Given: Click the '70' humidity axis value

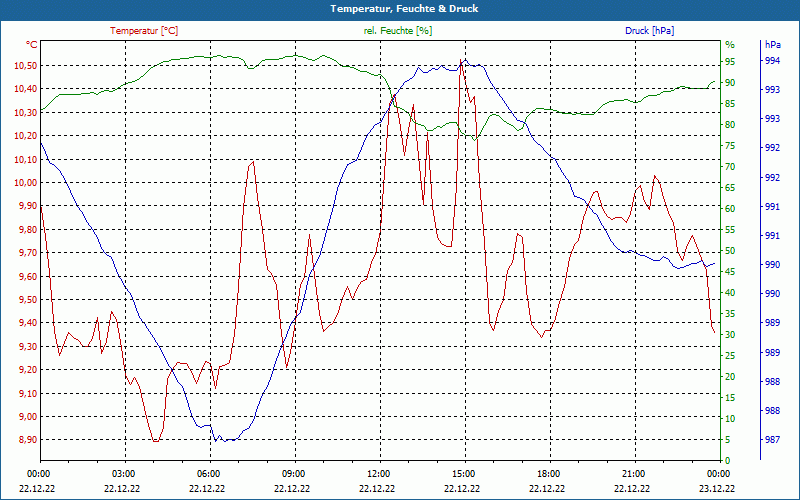Looking at the screenshot, I should click(730, 167).
